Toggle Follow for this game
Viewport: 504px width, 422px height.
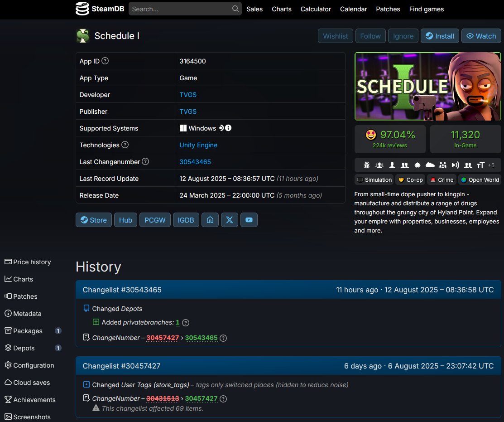coord(370,36)
